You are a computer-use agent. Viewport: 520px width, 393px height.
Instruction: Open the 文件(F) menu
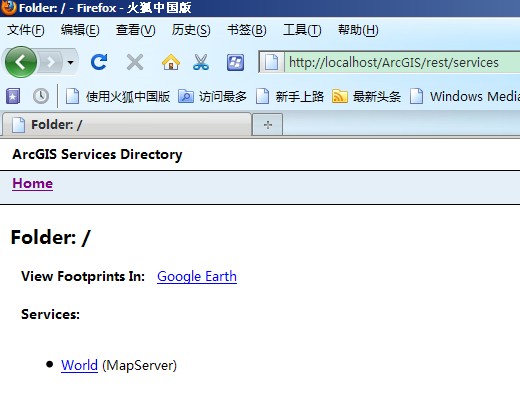pos(25,30)
